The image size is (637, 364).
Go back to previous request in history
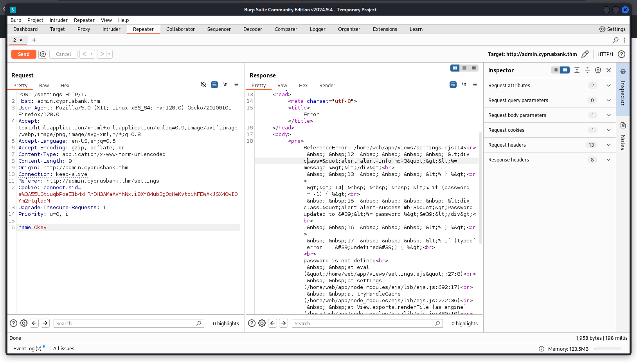(x=84, y=54)
